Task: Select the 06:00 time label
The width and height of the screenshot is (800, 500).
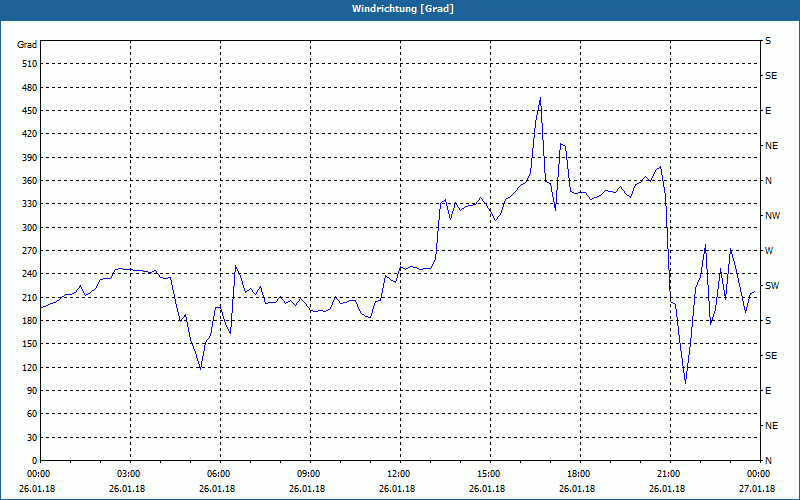Action: (220, 474)
